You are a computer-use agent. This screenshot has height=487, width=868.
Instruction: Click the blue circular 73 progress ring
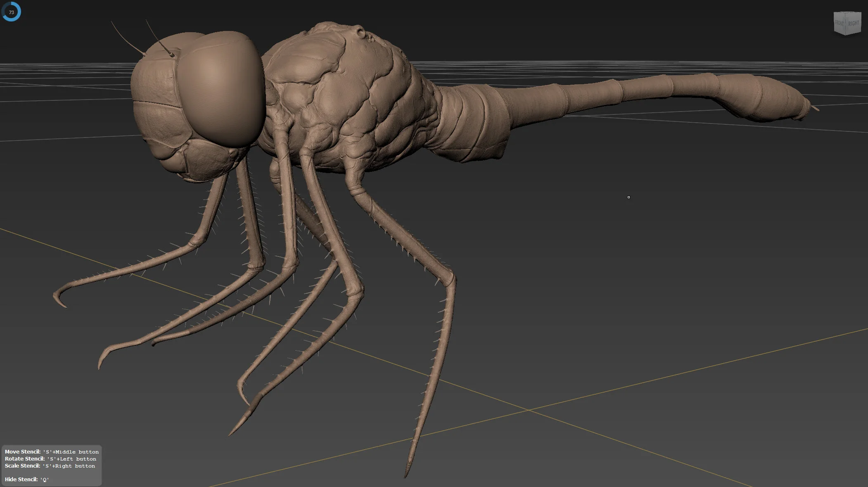click(x=11, y=12)
